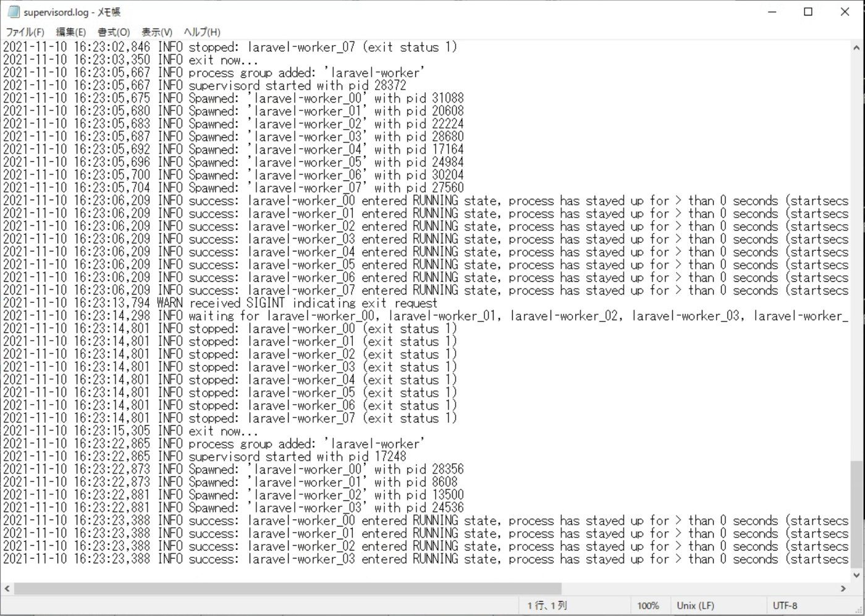Click the Spawned line with pid 24984

(234, 162)
